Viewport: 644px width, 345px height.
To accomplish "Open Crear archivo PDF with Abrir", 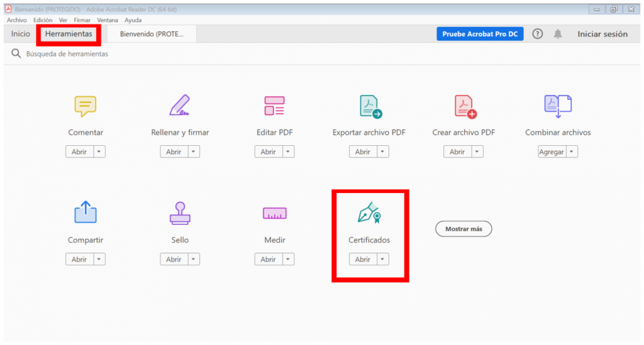I will (457, 152).
